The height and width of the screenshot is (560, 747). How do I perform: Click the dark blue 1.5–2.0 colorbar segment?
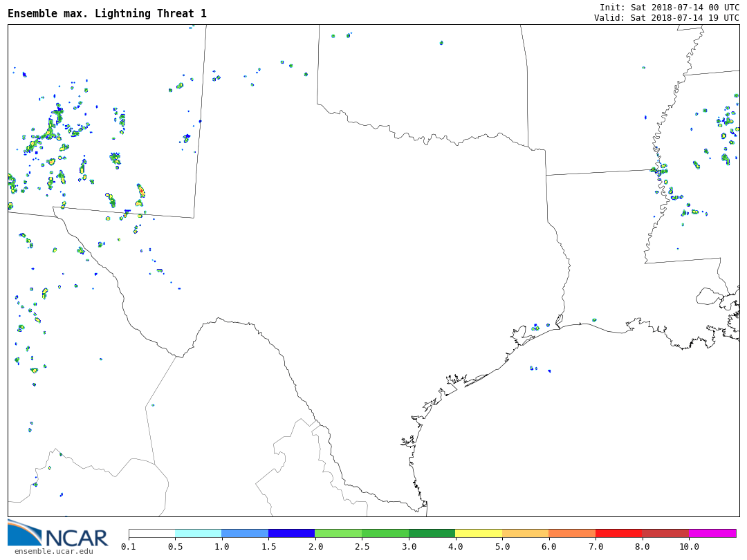coord(292,533)
